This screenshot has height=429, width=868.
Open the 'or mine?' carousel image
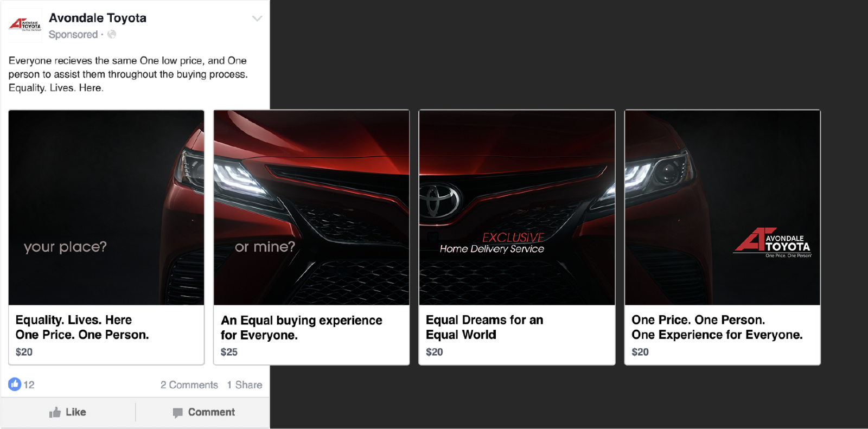[x=311, y=208]
